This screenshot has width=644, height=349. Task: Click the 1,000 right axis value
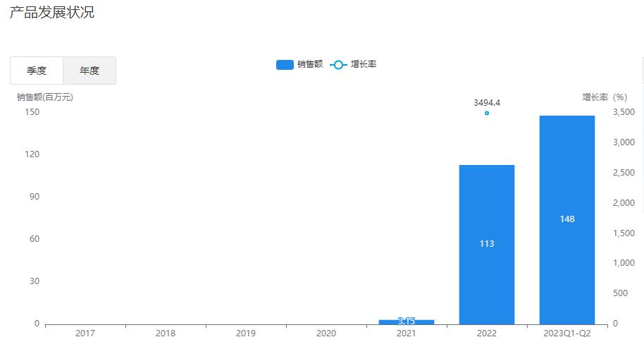click(624, 263)
